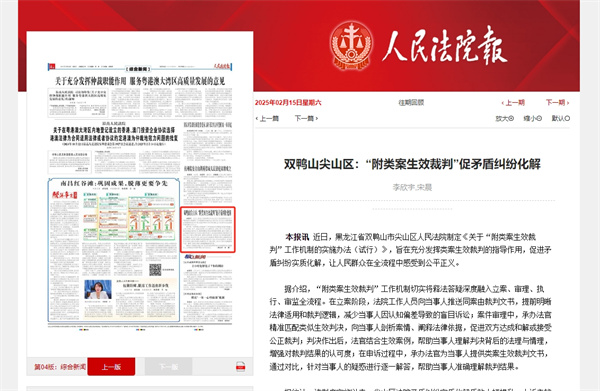Click the woman's photo on newspaper page
The image size is (600, 391).
pos(98,289)
